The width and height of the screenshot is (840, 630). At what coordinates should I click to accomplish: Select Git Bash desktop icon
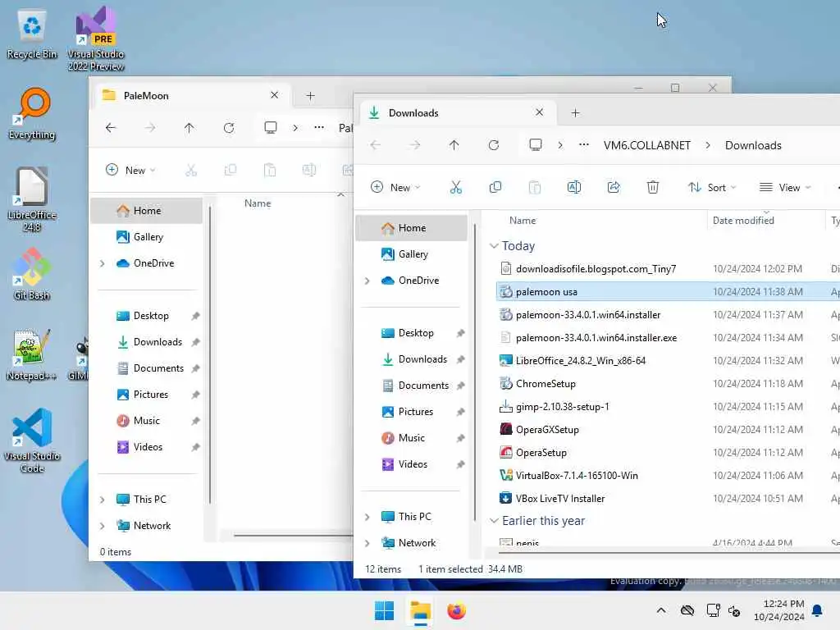pyautogui.click(x=32, y=274)
